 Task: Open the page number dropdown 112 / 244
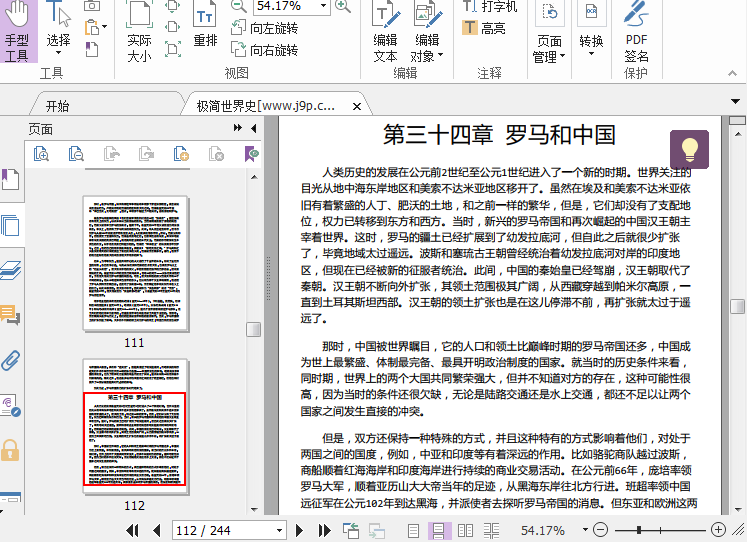click(x=279, y=530)
